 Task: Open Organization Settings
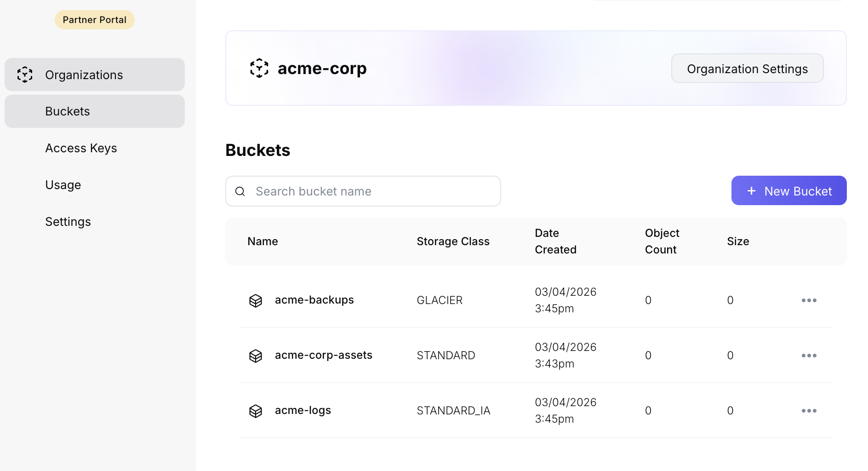pos(747,69)
